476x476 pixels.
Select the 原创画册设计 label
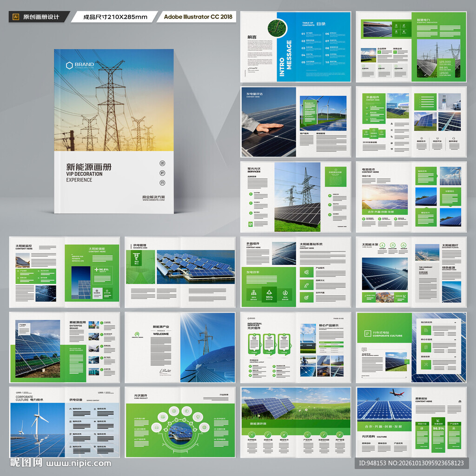click(x=41, y=17)
